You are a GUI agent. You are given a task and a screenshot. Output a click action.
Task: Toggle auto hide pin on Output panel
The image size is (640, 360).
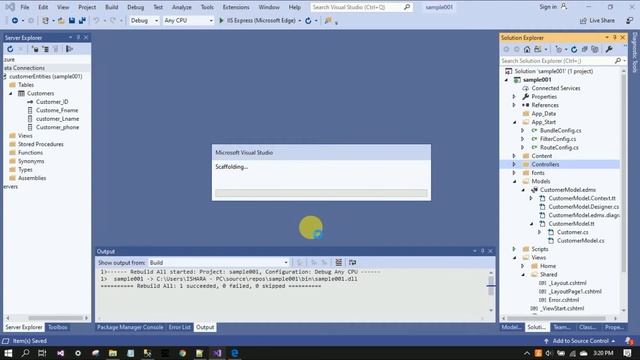[x=482, y=251]
